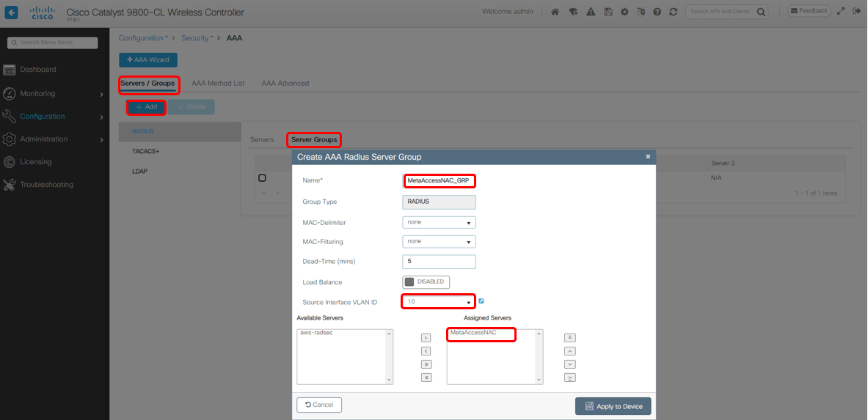Open Licensing in the sidebar
The height and width of the screenshot is (420, 868).
35,161
